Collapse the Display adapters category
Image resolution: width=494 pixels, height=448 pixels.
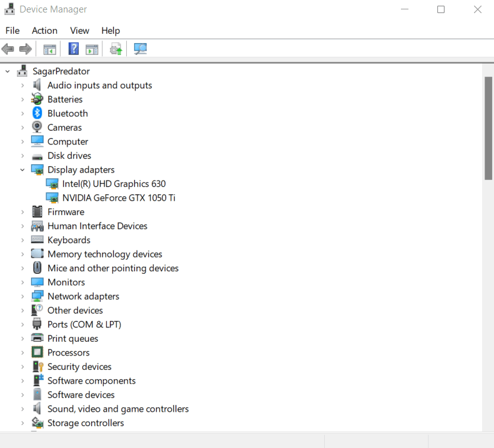tap(22, 169)
